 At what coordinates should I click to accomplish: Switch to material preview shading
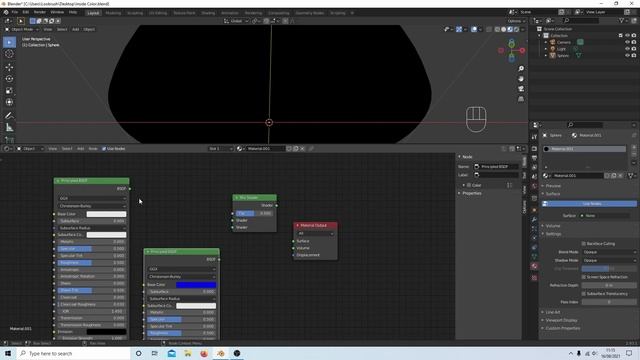point(510,29)
